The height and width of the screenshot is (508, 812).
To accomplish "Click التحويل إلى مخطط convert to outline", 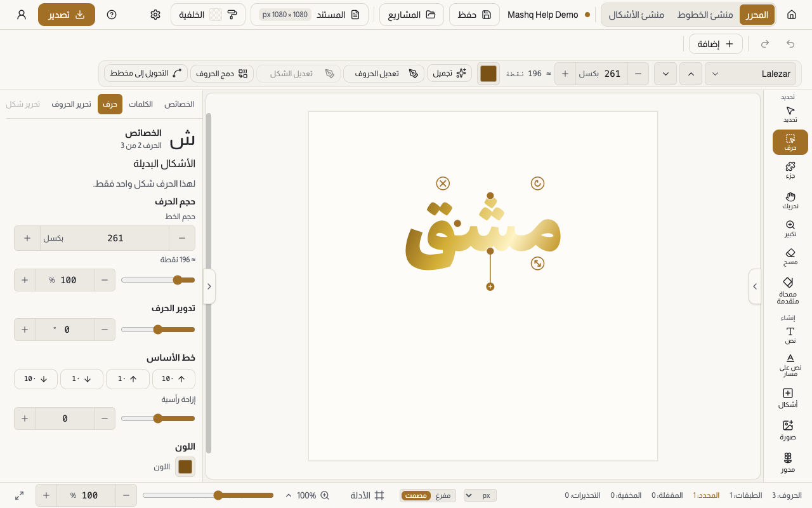I will pyautogui.click(x=147, y=74).
